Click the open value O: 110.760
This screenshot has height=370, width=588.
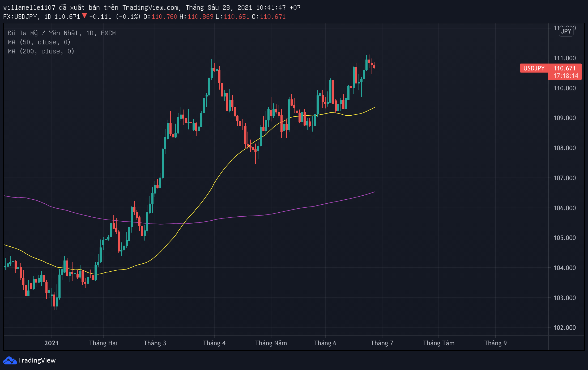(160, 17)
